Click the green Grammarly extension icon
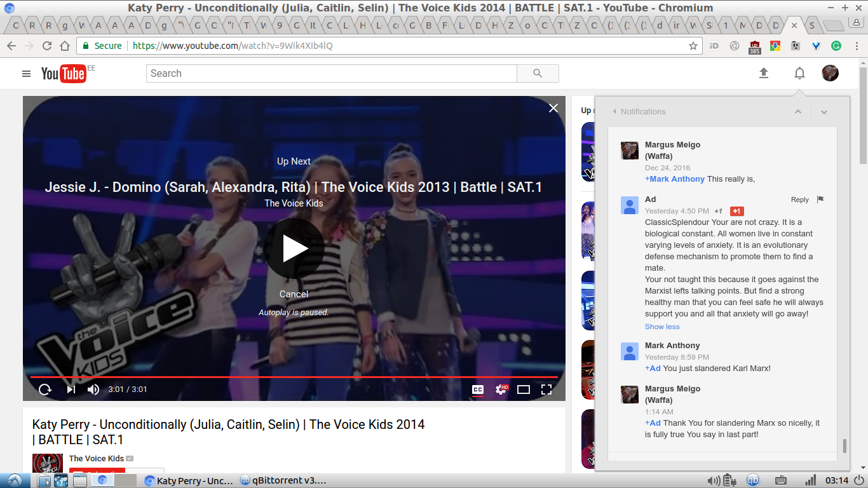Image resolution: width=868 pixels, height=488 pixels. [836, 46]
